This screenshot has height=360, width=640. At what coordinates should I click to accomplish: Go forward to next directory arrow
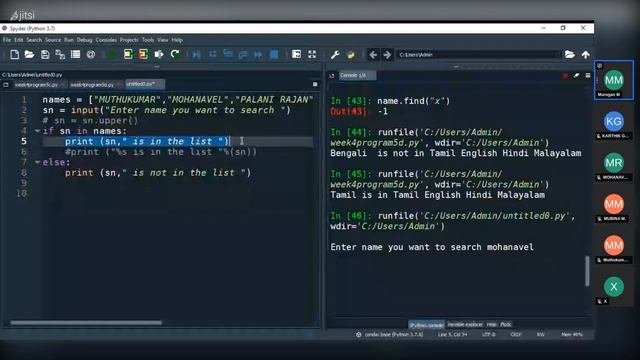[387, 54]
